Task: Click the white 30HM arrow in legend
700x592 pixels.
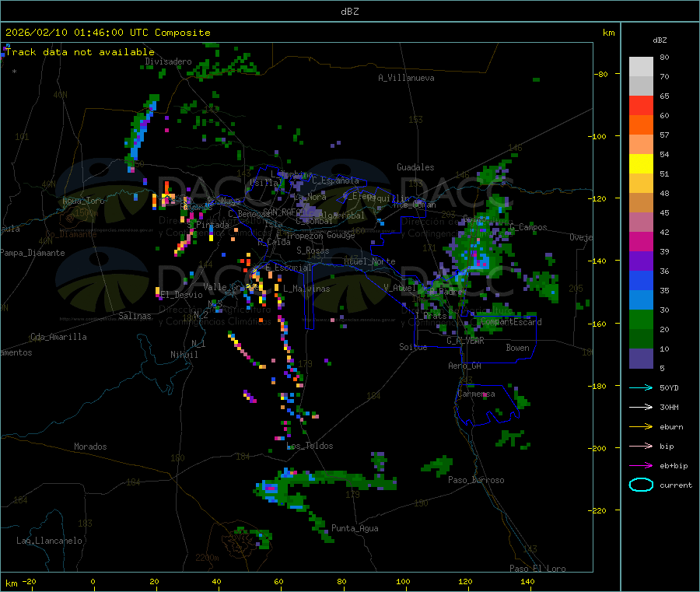Action: point(641,407)
